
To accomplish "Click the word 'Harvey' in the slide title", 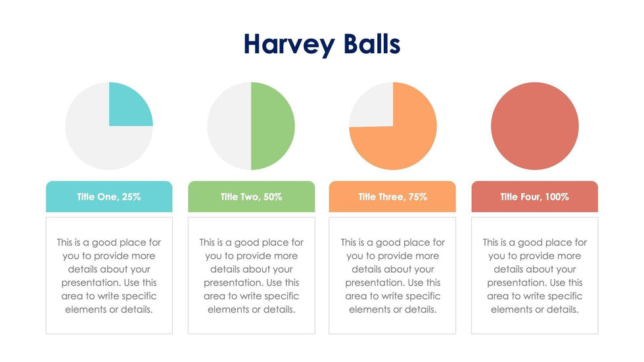I will pos(289,45).
